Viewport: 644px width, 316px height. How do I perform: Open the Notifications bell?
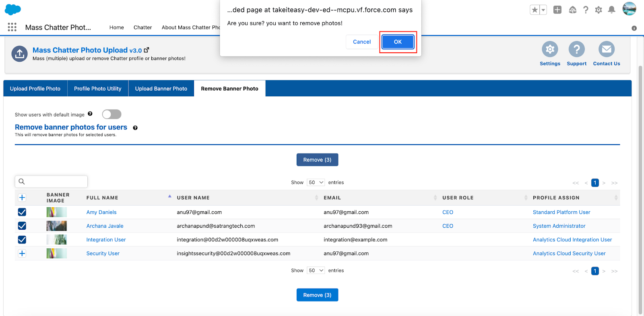tap(611, 10)
